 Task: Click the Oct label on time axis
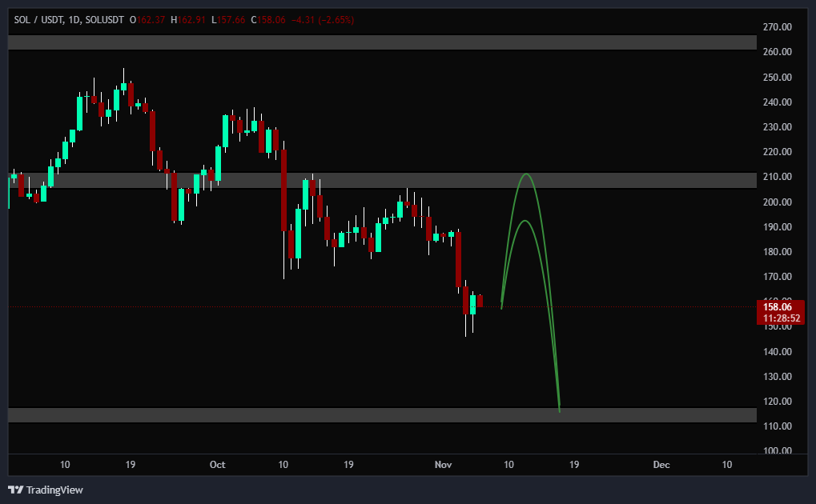(217, 464)
